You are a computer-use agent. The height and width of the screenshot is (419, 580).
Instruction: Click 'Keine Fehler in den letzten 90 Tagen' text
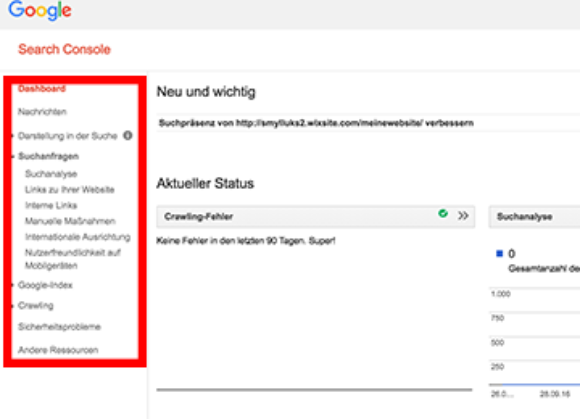point(246,241)
